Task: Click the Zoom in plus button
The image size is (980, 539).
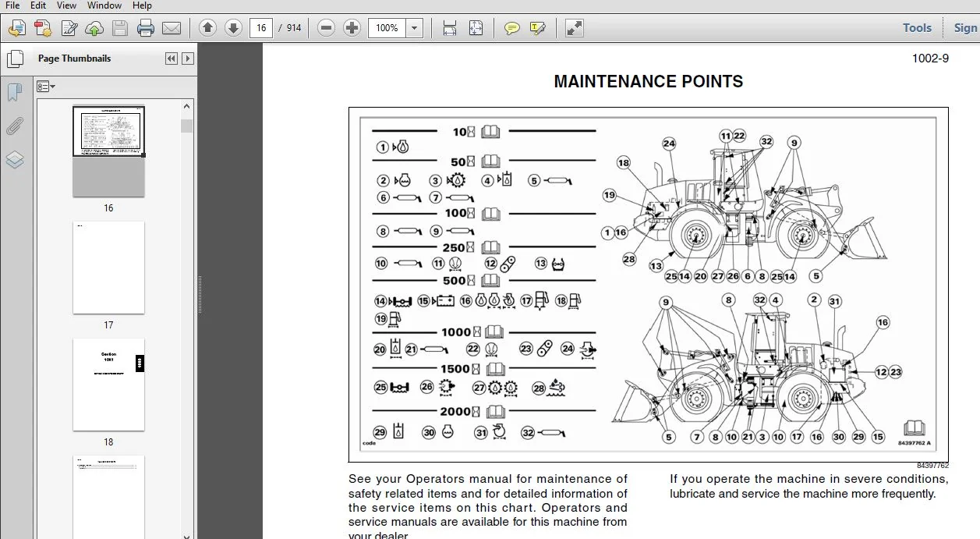Action: pyautogui.click(x=352, y=28)
